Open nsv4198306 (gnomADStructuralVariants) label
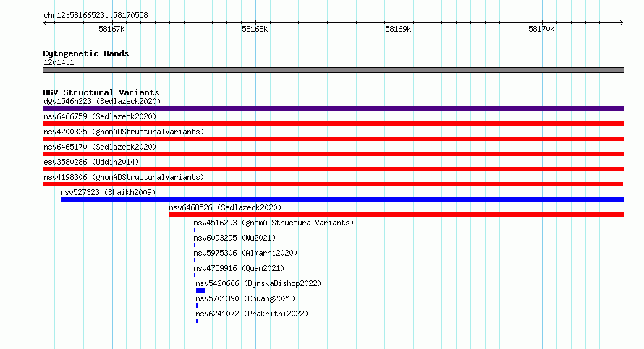The width and height of the screenshot is (644, 349). (x=124, y=177)
